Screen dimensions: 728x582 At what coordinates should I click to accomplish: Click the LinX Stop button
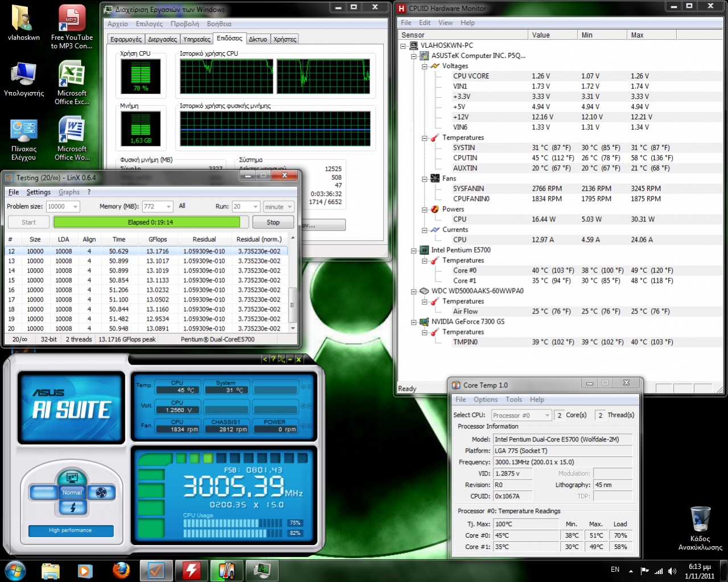273,222
